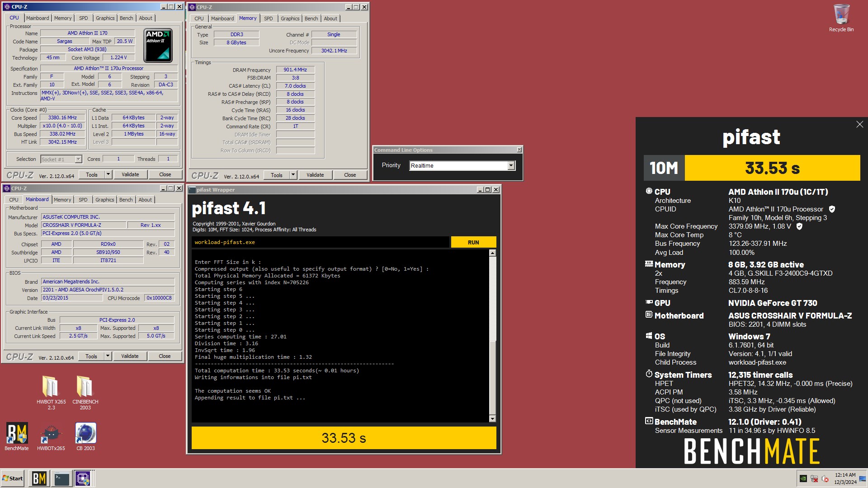Click Validate in CPU-Z CPU window
The image size is (868, 488).
(x=130, y=174)
